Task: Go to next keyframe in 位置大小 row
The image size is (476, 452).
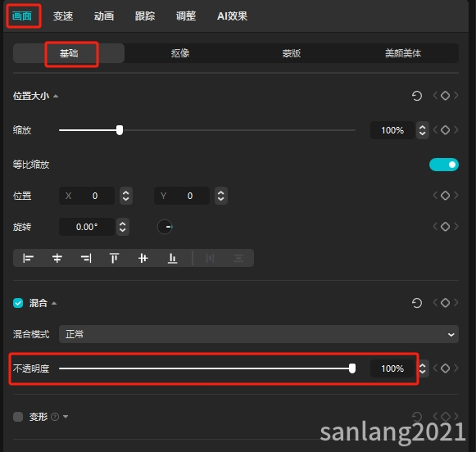Action: [x=456, y=96]
